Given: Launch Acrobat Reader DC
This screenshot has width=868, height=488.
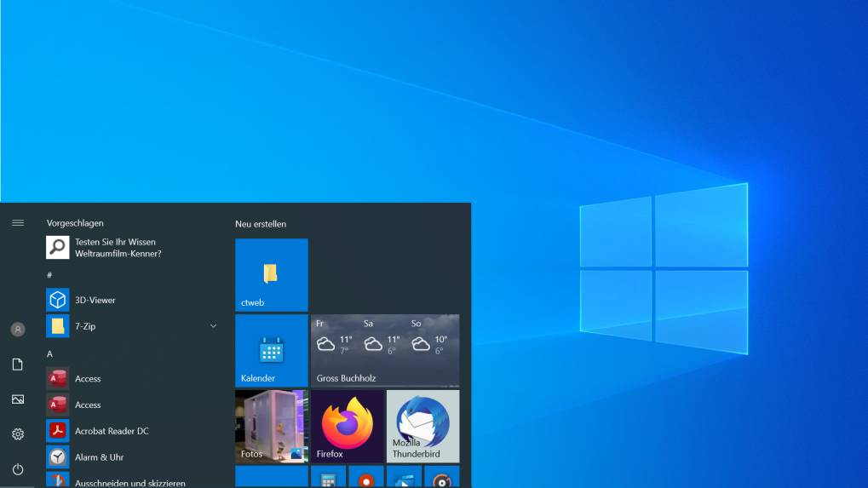Looking at the screenshot, I should click(x=133, y=430).
